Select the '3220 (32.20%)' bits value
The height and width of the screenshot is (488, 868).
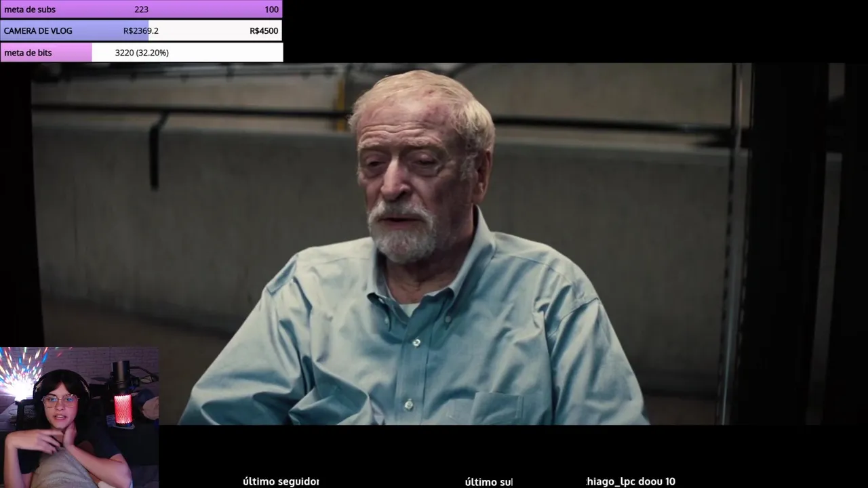click(x=142, y=52)
